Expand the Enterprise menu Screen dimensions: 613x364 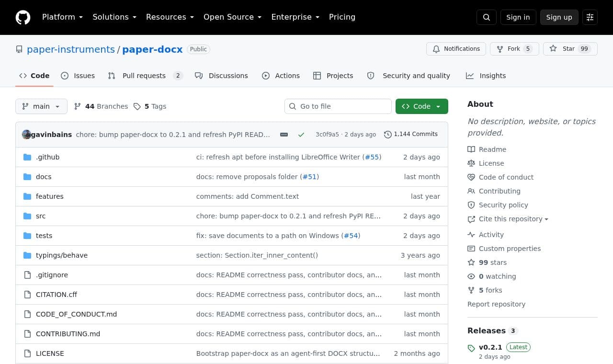click(295, 17)
